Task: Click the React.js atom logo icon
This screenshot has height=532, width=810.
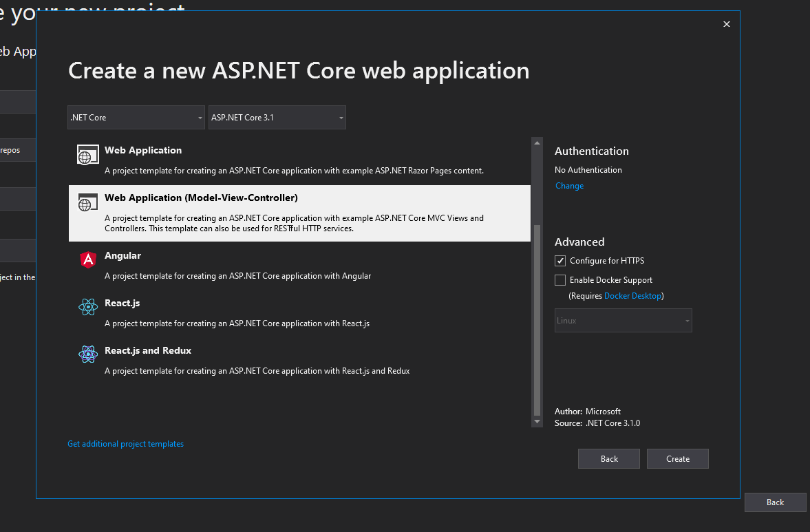Action: [87, 307]
